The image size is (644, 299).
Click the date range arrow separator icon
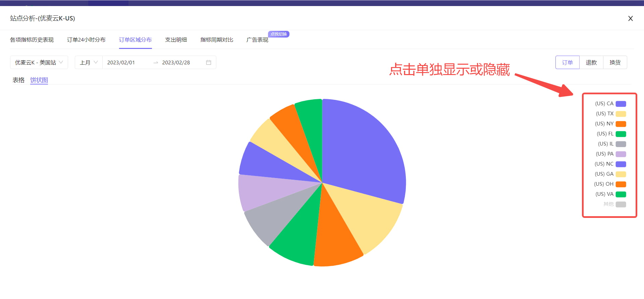156,63
